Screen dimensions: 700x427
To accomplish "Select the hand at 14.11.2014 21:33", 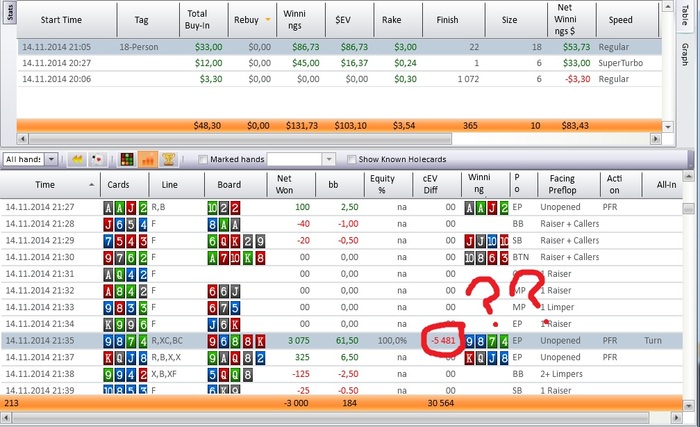I will [x=342, y=307].
